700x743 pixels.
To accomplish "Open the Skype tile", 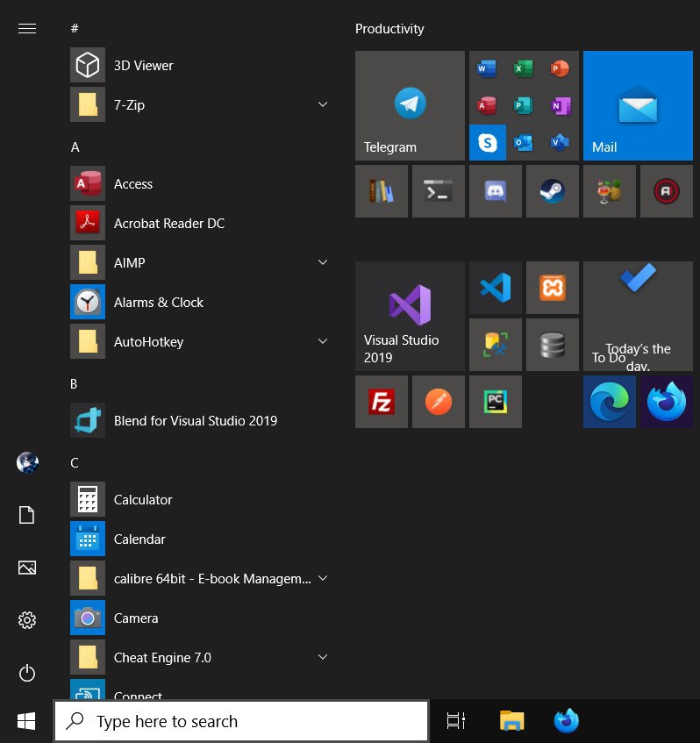I will pyautogui.click(x=487, y=142).
